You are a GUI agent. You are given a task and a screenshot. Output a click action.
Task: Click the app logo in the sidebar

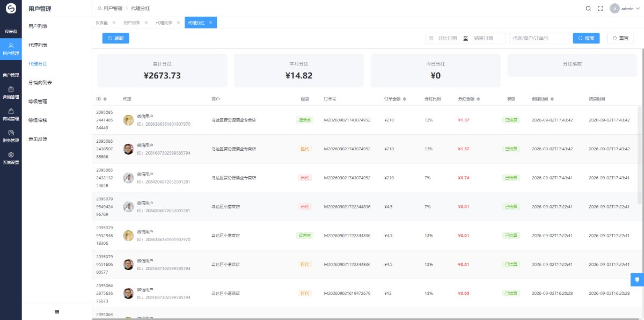(11, 9)
